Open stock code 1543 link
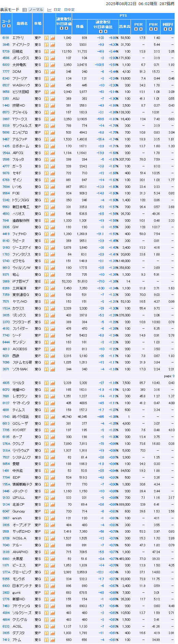The height and width of the screenshot is (644, 178). pos(6,417)
